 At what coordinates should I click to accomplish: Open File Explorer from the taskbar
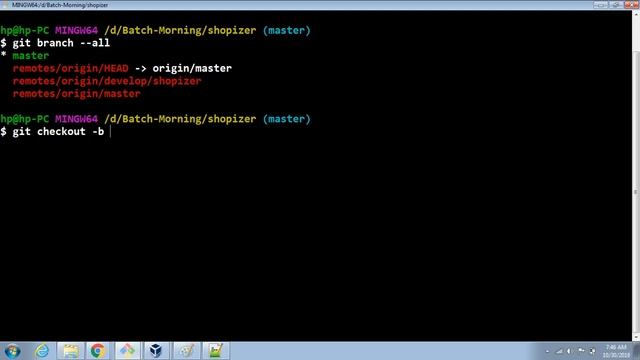tap(71, 351)
